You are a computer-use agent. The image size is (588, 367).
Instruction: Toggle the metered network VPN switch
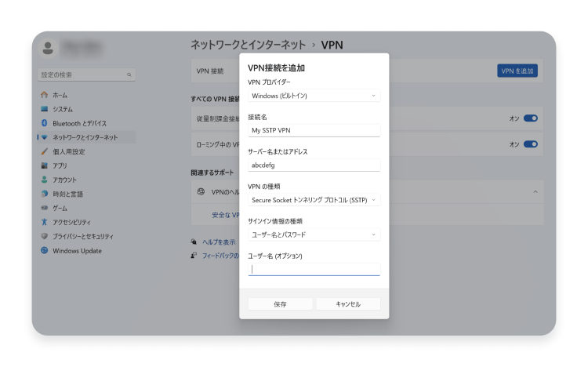point(531,118)
